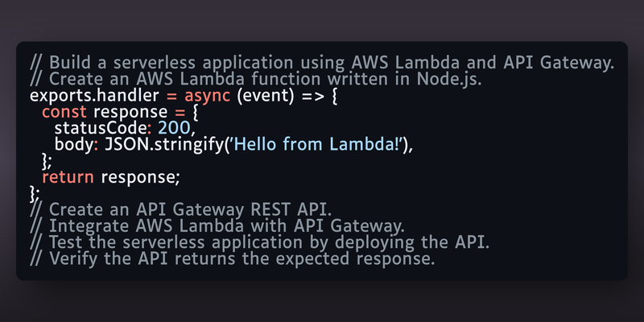The width and height of the screenshot is (644, 322).
Task: Select the 'const' keyword
Action: (64, 112)
